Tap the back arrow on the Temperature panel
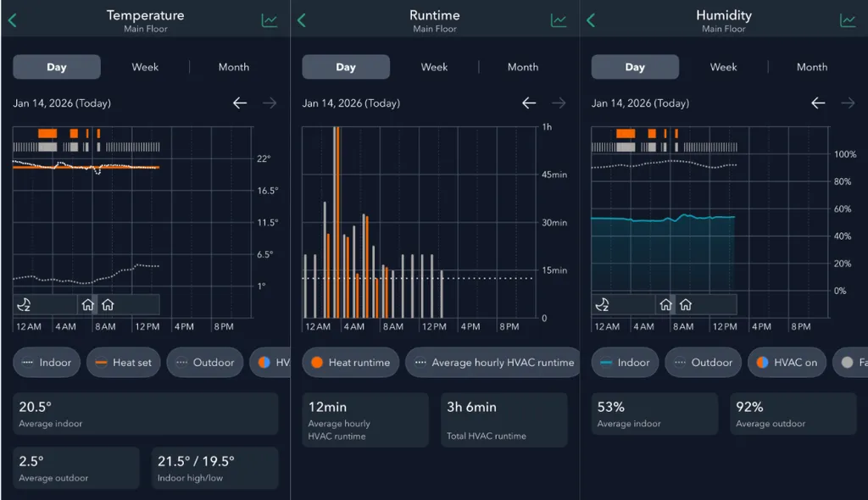This screenshot has height=500, width=868. coord(12,19)
